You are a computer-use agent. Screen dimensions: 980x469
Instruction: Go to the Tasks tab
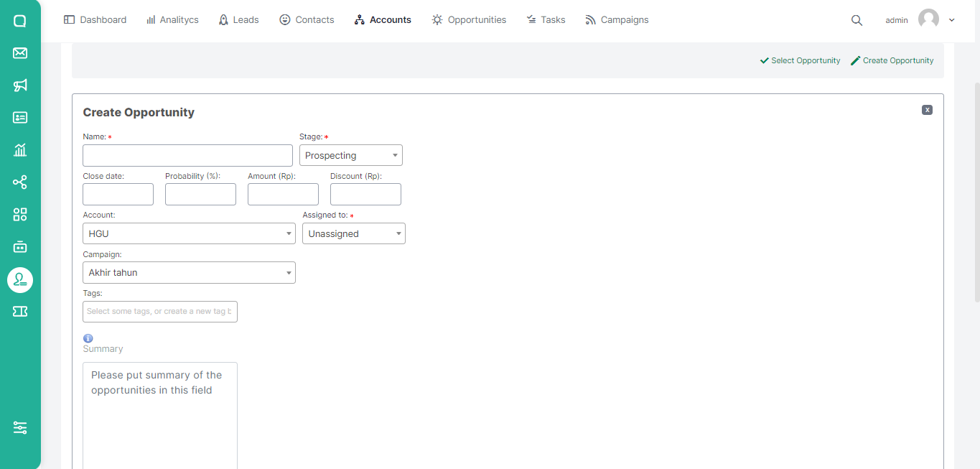click(x=546, y=20)
